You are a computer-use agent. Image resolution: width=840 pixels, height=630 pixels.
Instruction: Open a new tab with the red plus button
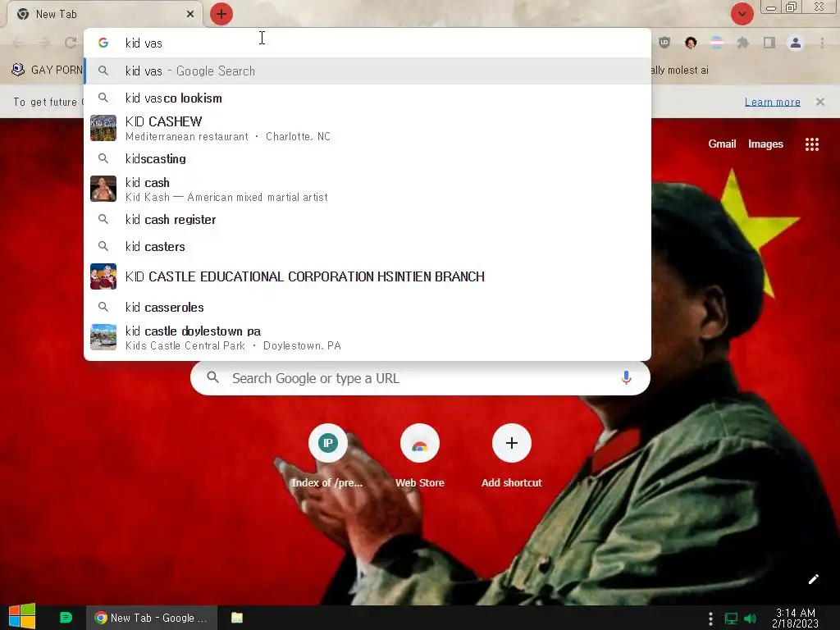pyautogui.click(x=221, y=14)
